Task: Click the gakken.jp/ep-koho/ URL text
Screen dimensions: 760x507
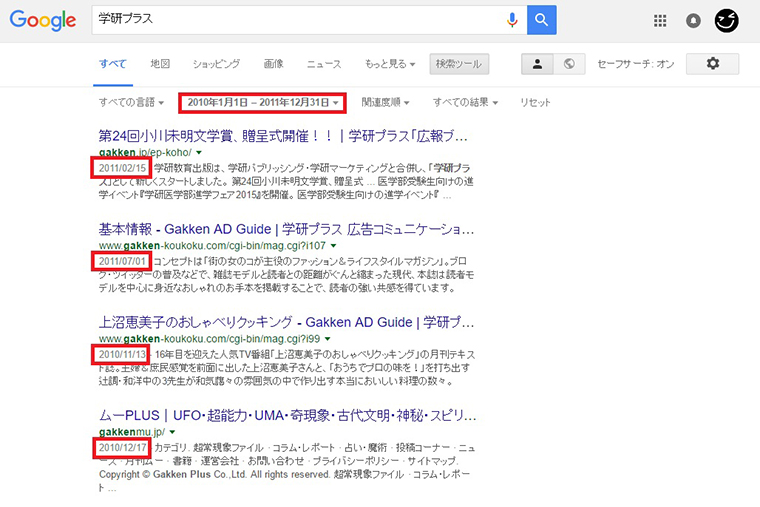Action: click(145, 152)
